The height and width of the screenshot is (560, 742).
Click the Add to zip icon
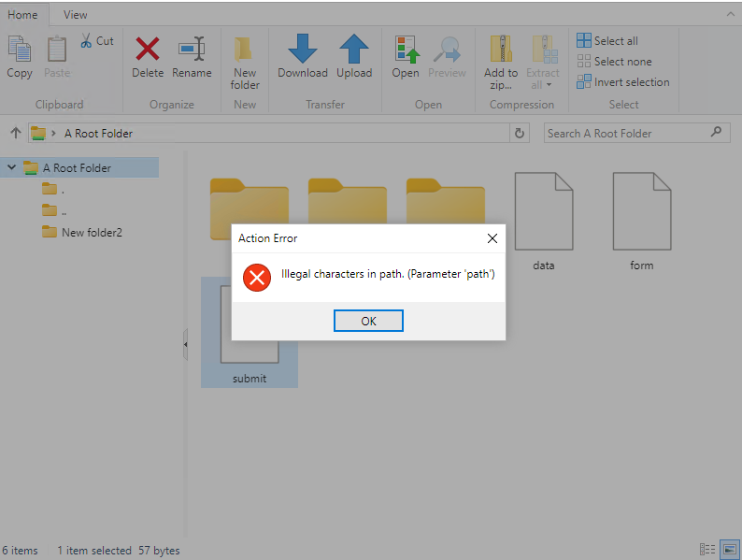coord(501,49)
